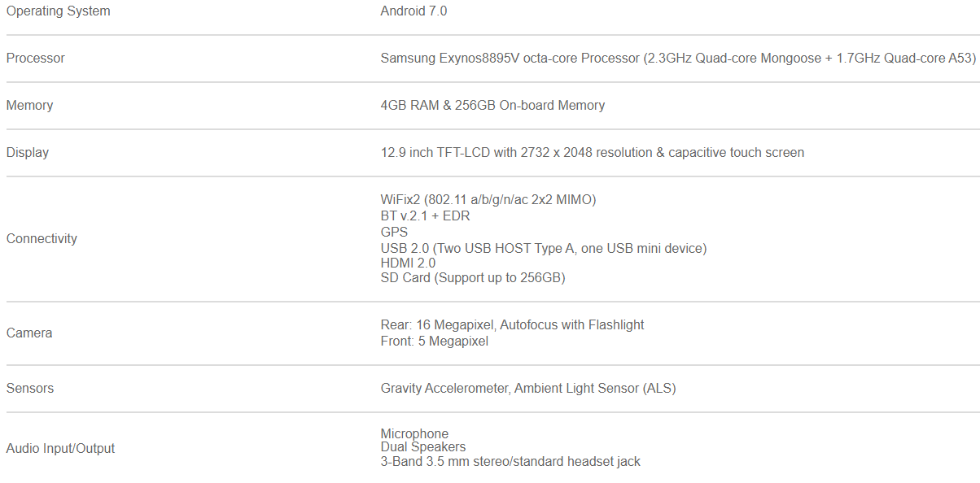Click the Samsung Exynos8895V processor description
Screen dimensions: 980x483
(x=678, y=59)
